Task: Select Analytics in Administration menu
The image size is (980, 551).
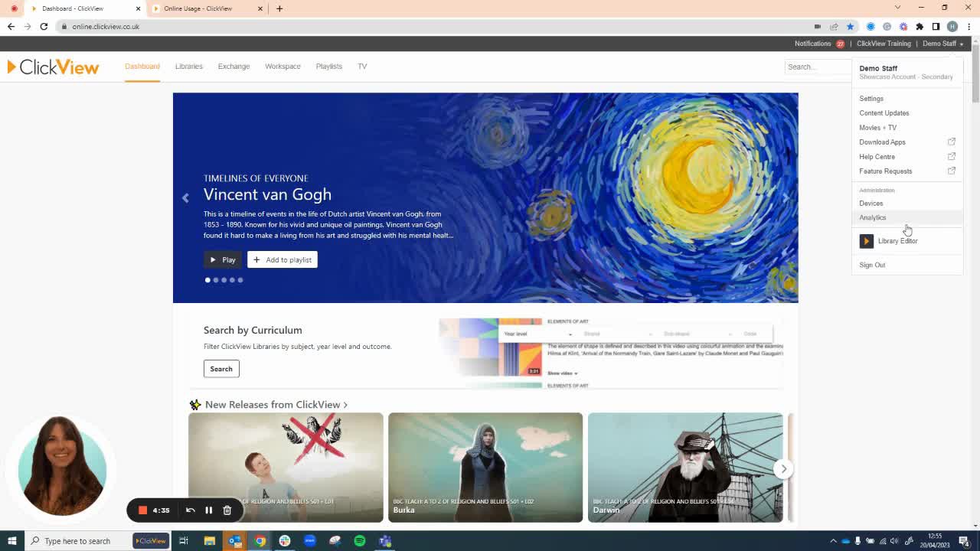Action: pos(873,218)
